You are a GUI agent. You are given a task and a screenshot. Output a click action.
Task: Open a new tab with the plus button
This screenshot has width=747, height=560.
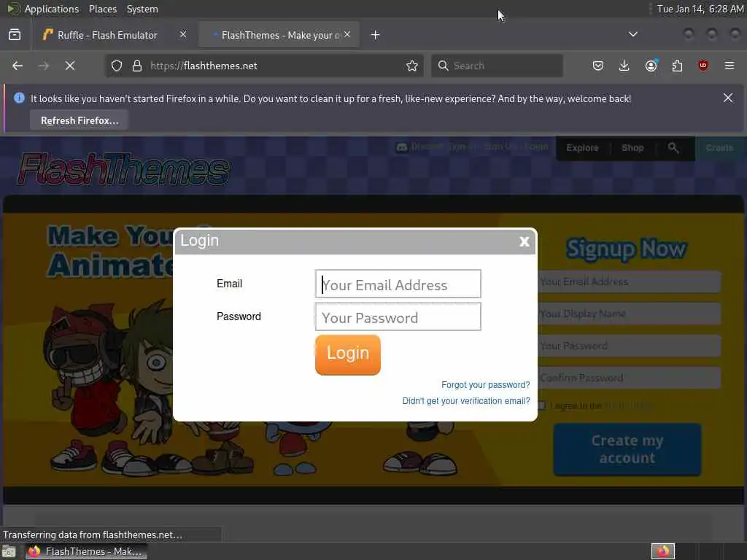[x=376, y=35]
